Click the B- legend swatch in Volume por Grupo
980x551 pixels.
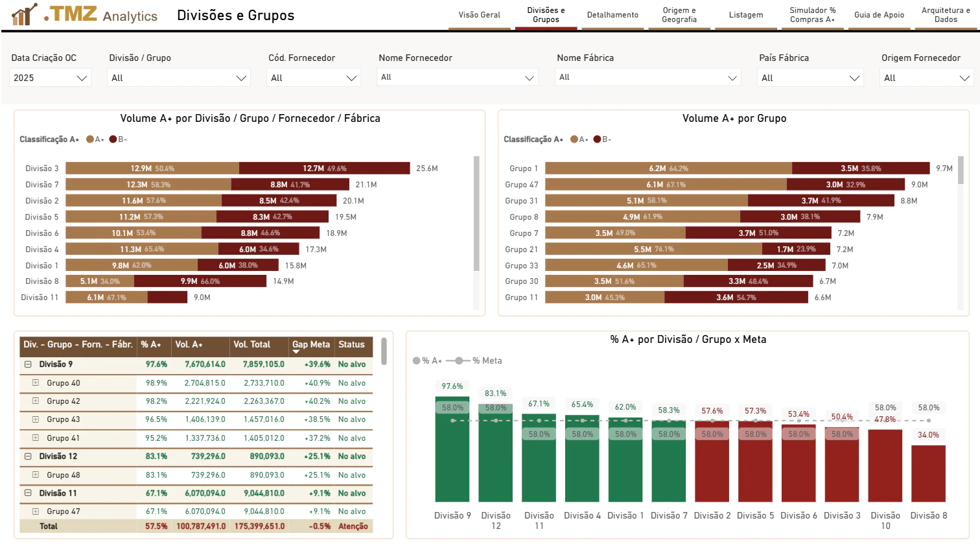pyautogui.click(x=597, y=139)
